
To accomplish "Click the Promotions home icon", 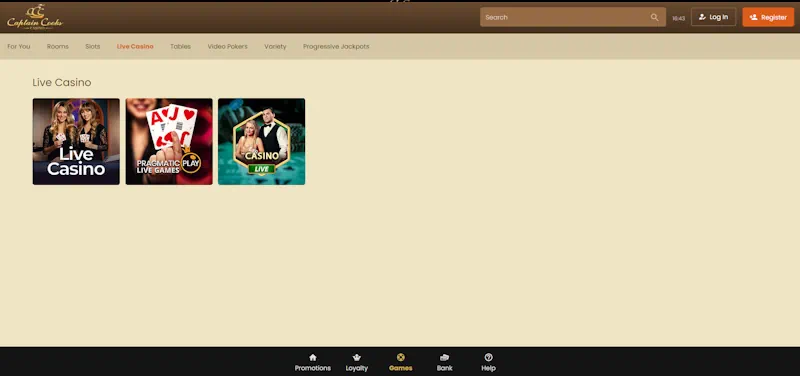I will 313,357.
